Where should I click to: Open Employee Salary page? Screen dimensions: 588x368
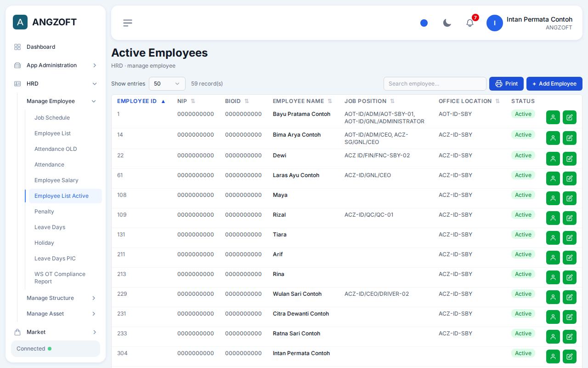pos(65,180)
